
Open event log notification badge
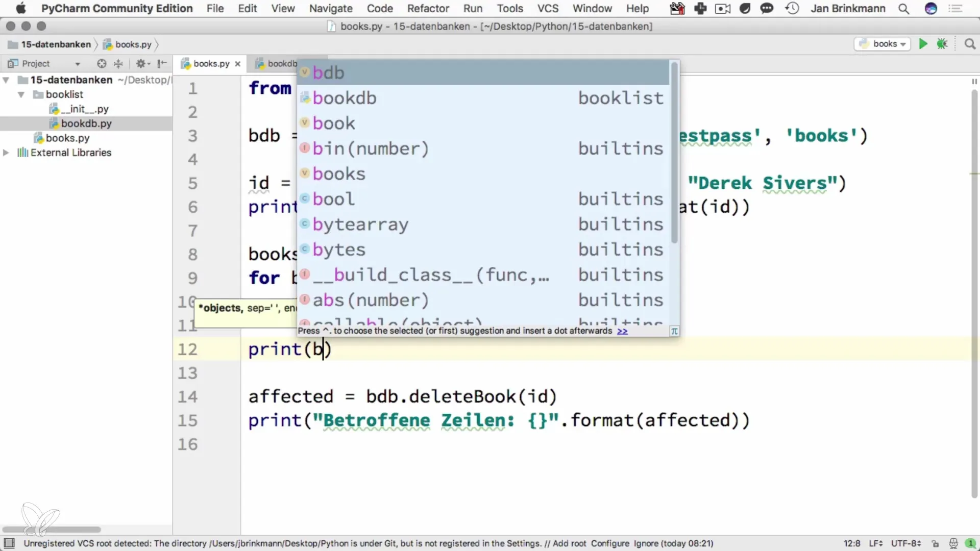[x=970, y=543]
